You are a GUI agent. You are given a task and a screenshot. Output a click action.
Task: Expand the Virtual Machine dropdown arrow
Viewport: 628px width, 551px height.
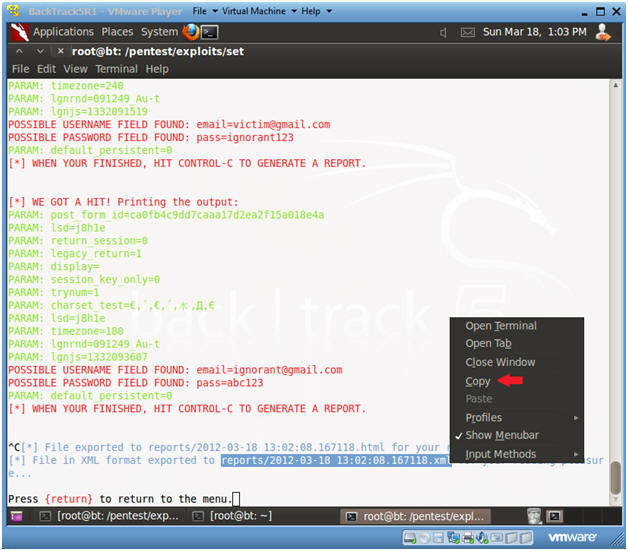click(x=294, y=11)
